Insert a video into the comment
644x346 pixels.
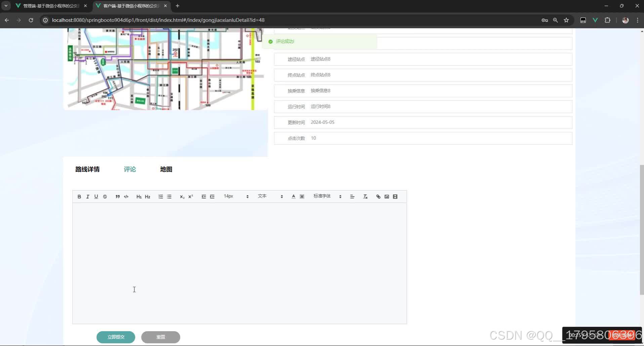point(395,197)
